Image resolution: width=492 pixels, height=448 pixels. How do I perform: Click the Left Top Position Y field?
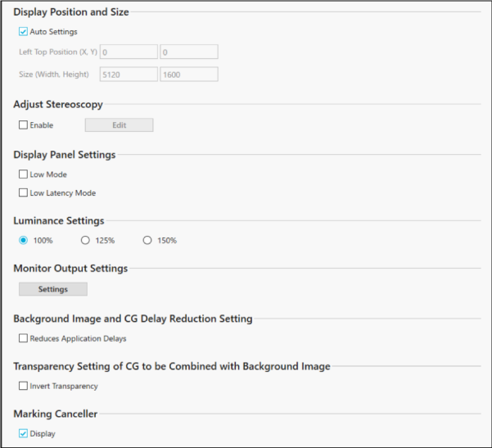tap(189, 52)
